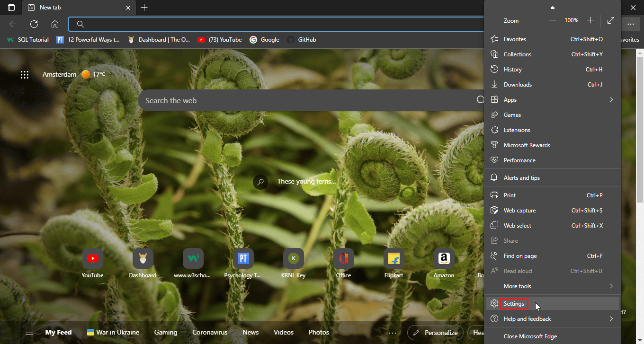The image size is (644, 344).
Task: Decrease zoom with the minus button
Action: coord(553,21)
